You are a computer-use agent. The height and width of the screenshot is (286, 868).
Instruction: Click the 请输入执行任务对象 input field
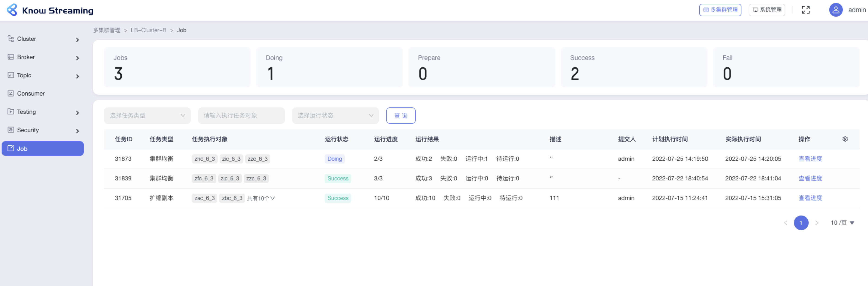[241, 115]
